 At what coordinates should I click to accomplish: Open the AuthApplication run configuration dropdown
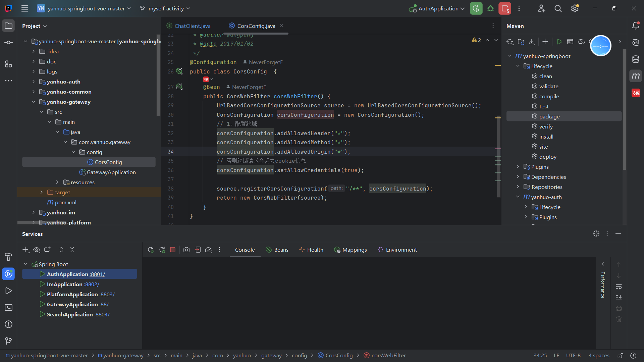pos(437,8)
